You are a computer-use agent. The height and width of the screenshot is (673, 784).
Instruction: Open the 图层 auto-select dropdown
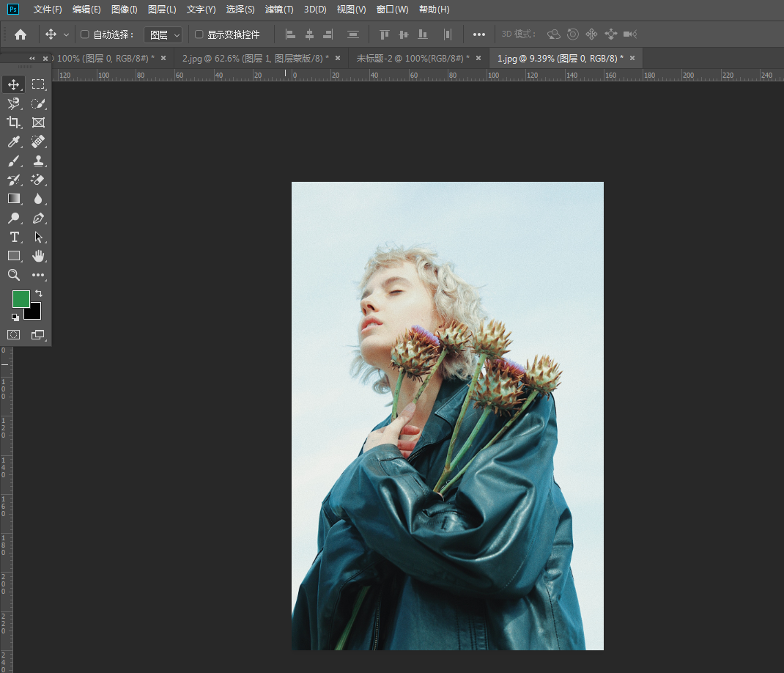pos(163,34)
